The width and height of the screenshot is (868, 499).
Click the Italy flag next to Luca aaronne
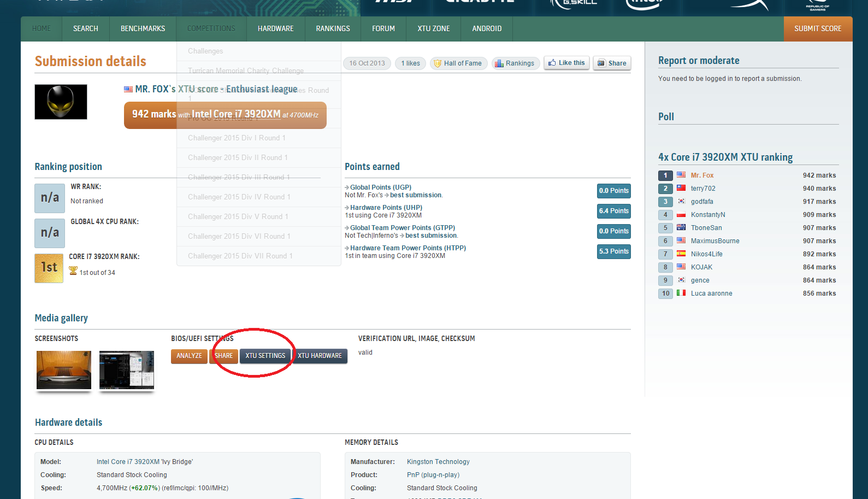tap(681, 293)
